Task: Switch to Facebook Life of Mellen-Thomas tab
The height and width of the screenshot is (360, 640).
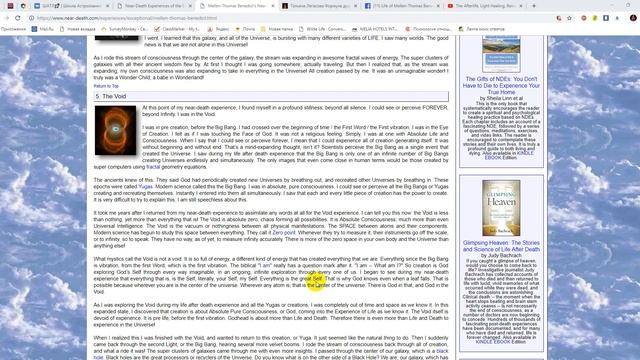Action: [x=401, y=6]
